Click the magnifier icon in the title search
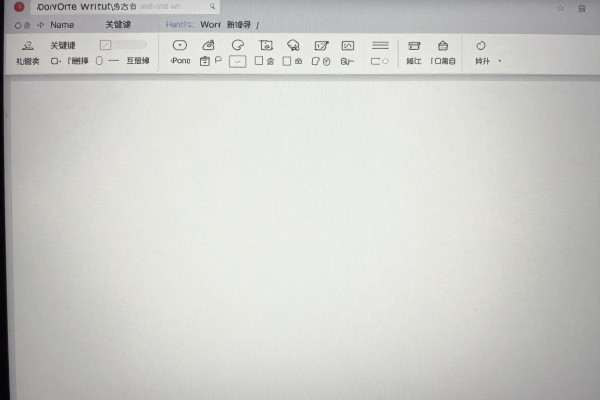Viewport: 600px width, 400px height. pos(212,6)
